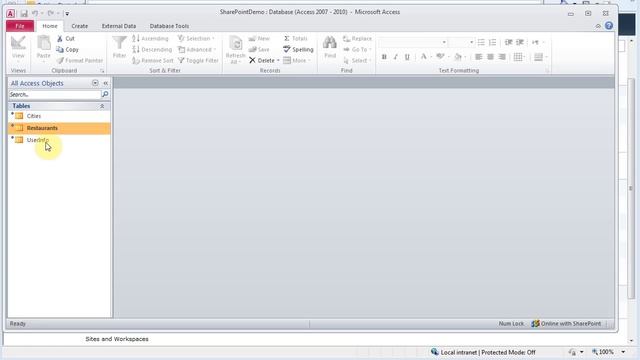
Task: Click the Clipboard group dialog launcher
Action: click(102, 71)
